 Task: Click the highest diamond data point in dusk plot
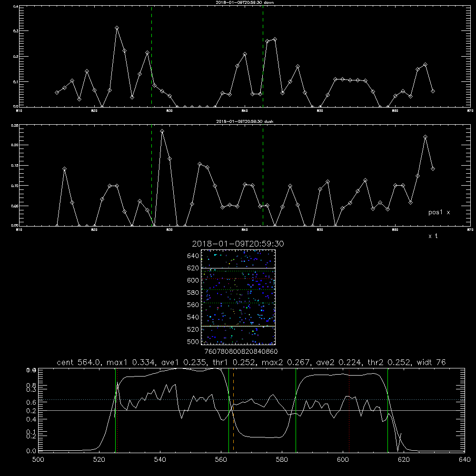pos(162,131)
